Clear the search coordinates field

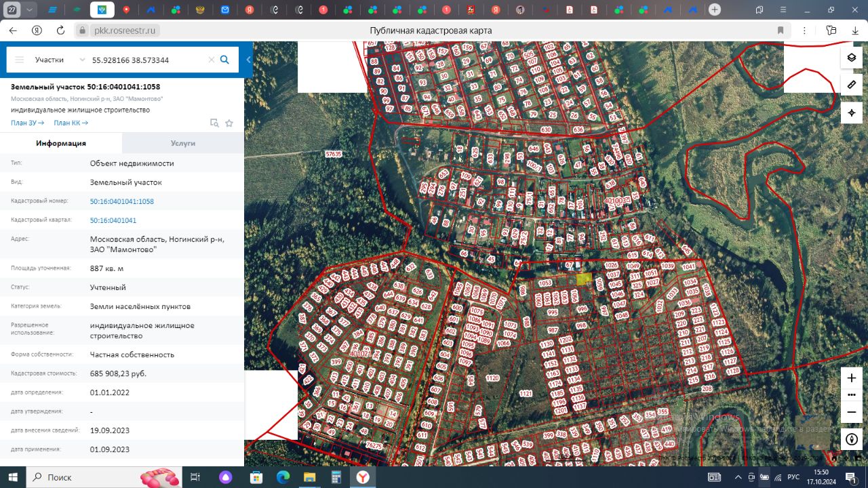(x=211, y=60)
